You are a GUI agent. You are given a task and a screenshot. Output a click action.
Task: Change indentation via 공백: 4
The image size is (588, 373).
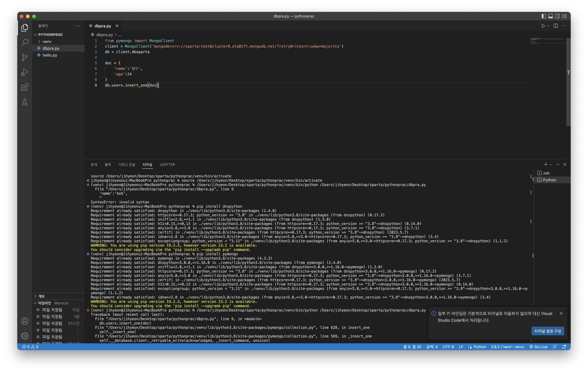pyautogui.click(x=432, y=347)
